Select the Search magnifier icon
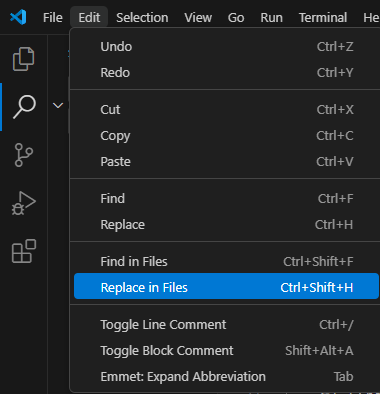 click(24, 107)
